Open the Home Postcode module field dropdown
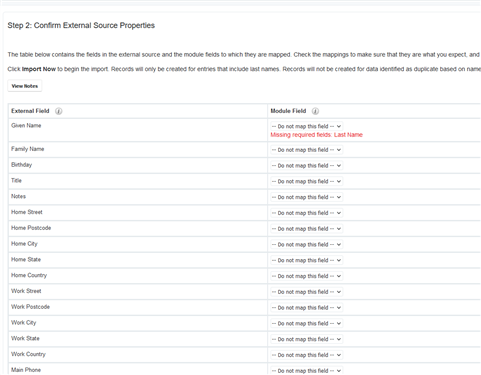481x375 pixels. pos(306,229)
